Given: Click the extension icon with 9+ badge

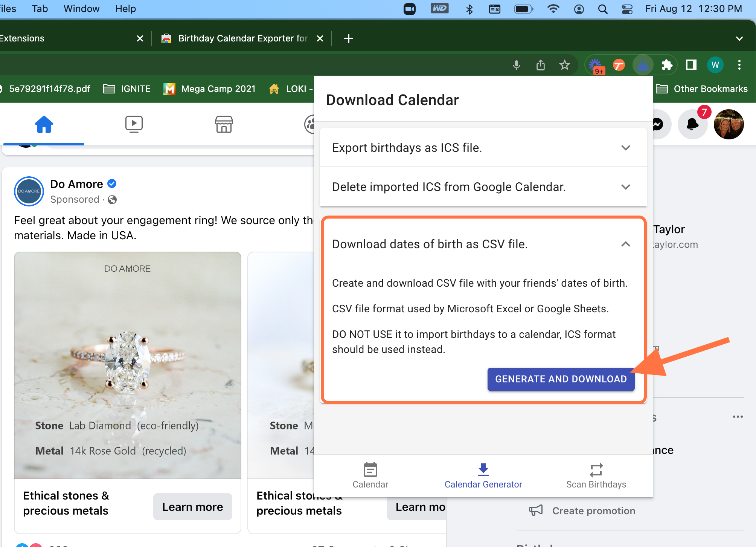Looking at the screenshot, I should click(596, 66).
